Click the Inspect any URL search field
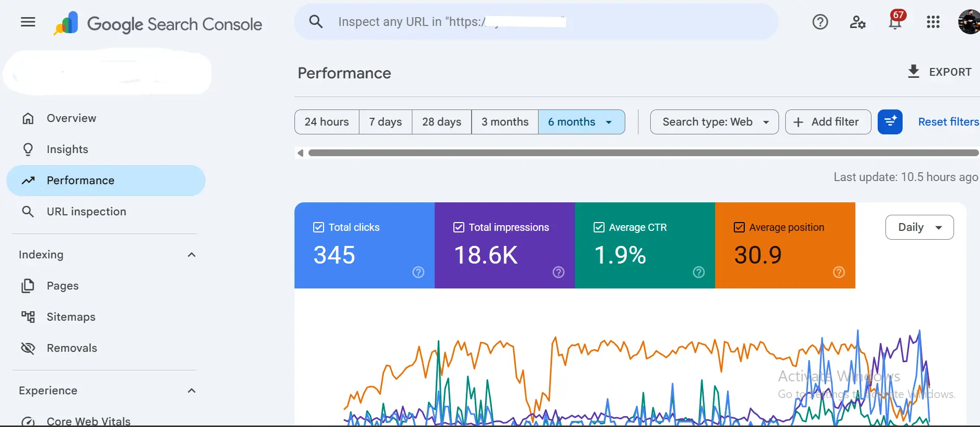Viewport: 980px width, 427px height. (536, 22)
